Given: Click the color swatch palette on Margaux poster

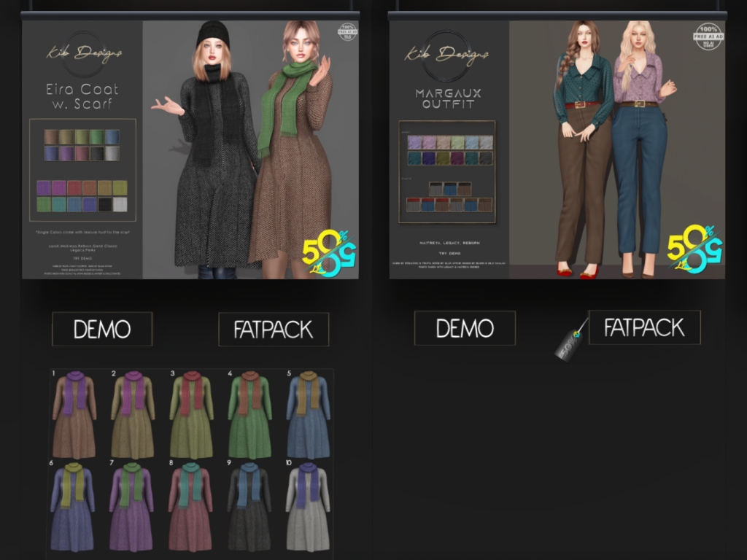Looking at the screenshot, I should tap(447, 172).
